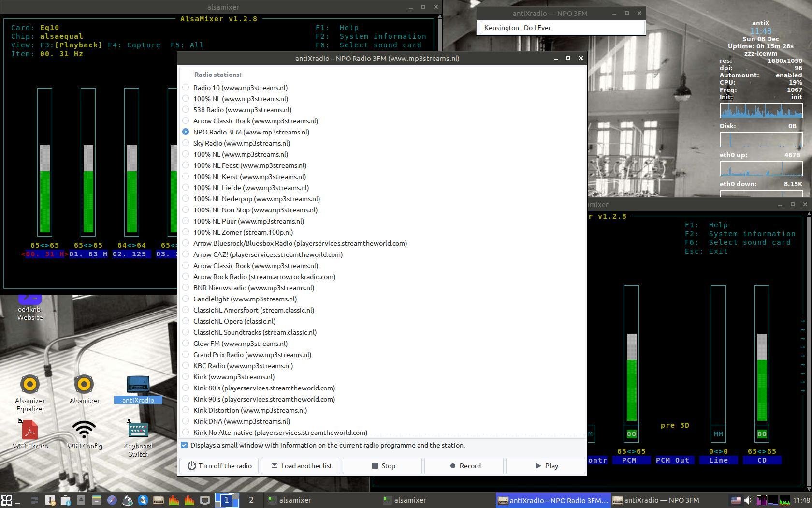Click Esc: Exit in the right alsamixer window
The image size is (812, 508).
click(x=706, y=251)
